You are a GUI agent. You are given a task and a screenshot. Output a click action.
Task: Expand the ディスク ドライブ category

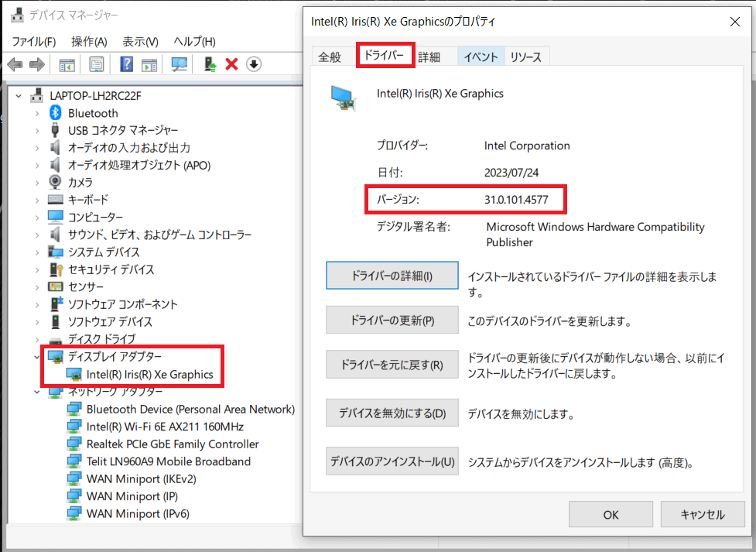coord(37,339)
